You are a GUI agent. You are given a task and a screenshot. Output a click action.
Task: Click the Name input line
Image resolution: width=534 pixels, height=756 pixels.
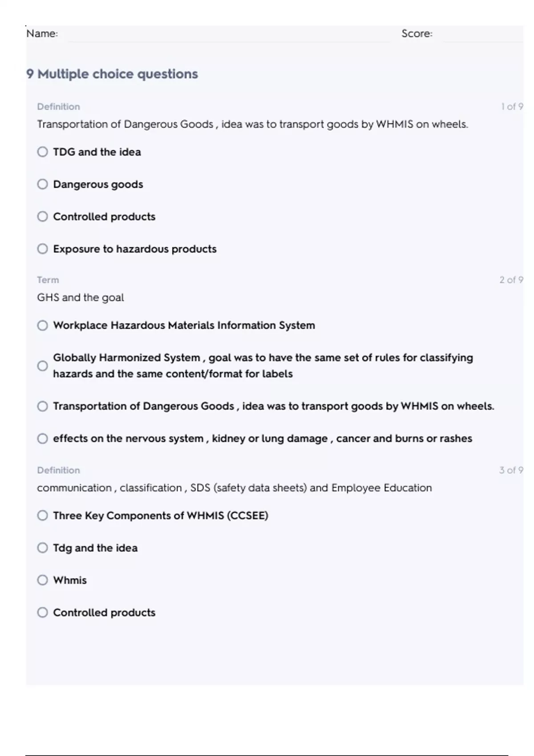tap(227, 35)
